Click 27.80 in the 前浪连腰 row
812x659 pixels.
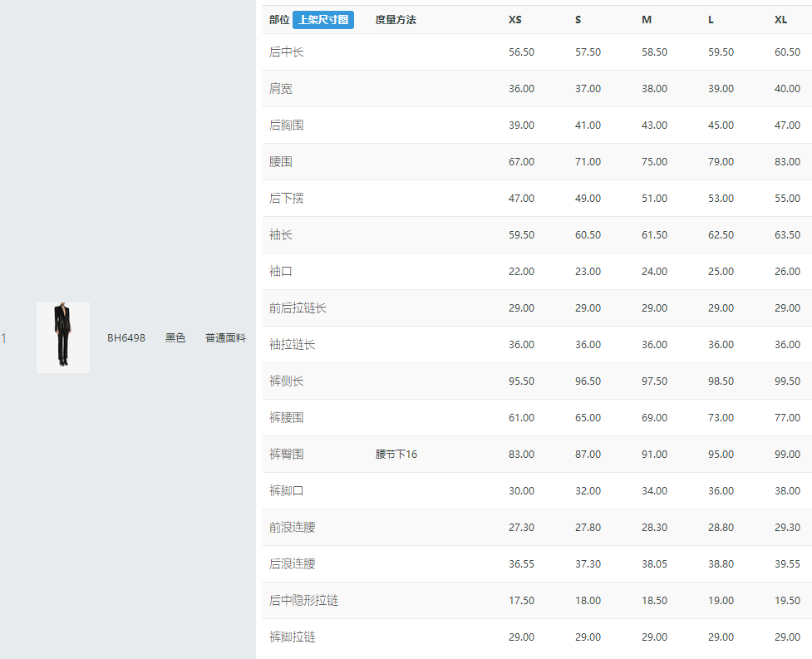pos(588,528)
